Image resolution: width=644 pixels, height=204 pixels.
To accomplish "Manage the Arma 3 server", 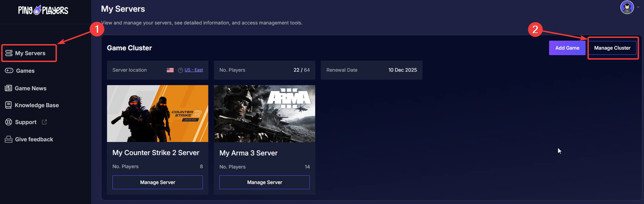I will coord(264,182).
